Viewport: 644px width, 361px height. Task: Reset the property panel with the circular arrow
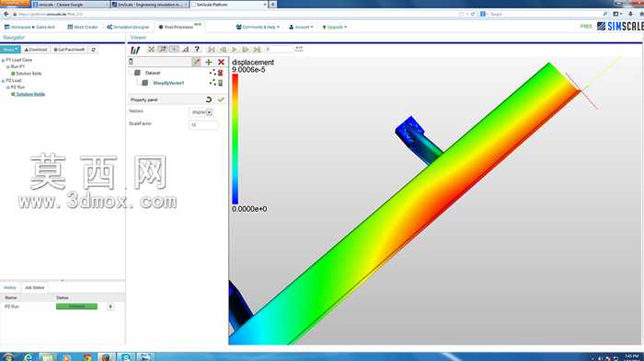pyautogui.click(x=209, y=99)
